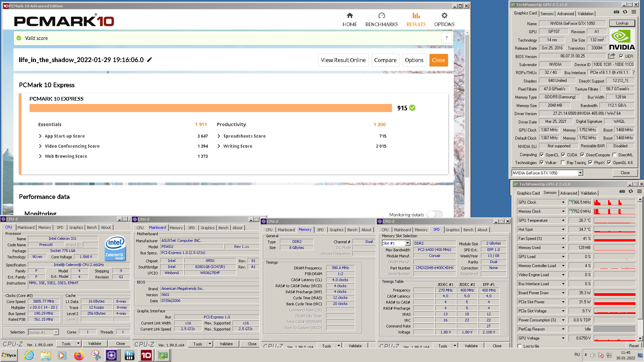Open PCMark 10 Benchmarks gauge icon
This screenshot has height=362, width=644.
(382, 15)
